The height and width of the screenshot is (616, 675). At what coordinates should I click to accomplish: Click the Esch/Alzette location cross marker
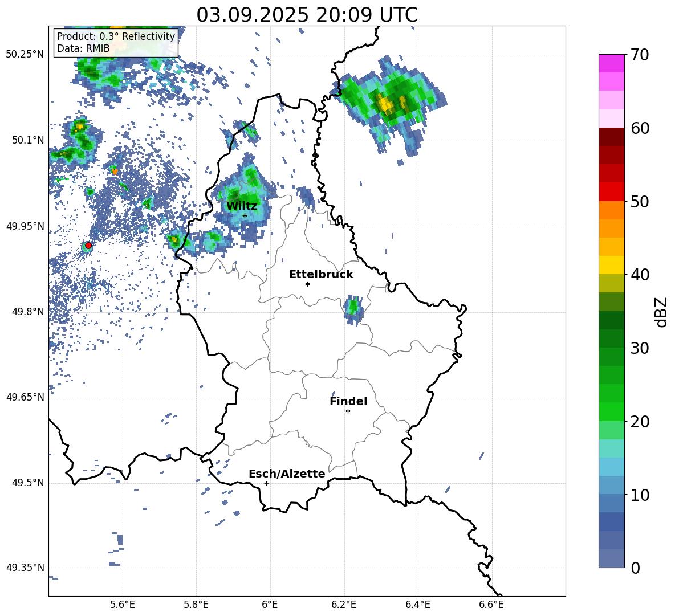(266, 483)
